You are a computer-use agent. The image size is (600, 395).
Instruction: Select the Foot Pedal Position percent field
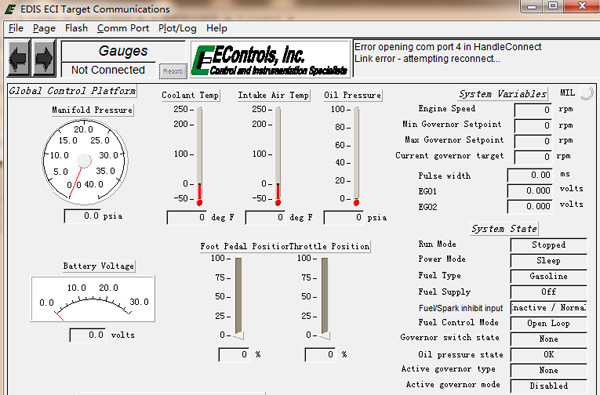coord(233,354)
